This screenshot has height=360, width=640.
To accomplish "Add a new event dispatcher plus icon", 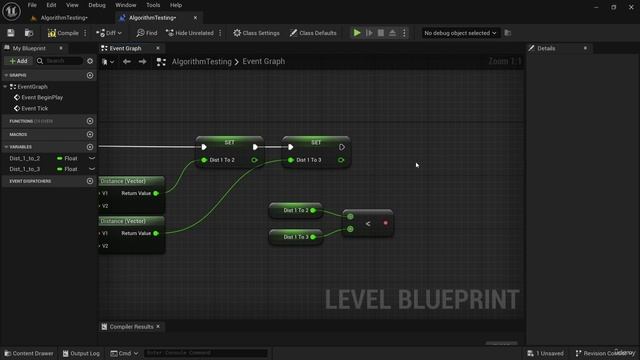I will (x=90, y=181).
